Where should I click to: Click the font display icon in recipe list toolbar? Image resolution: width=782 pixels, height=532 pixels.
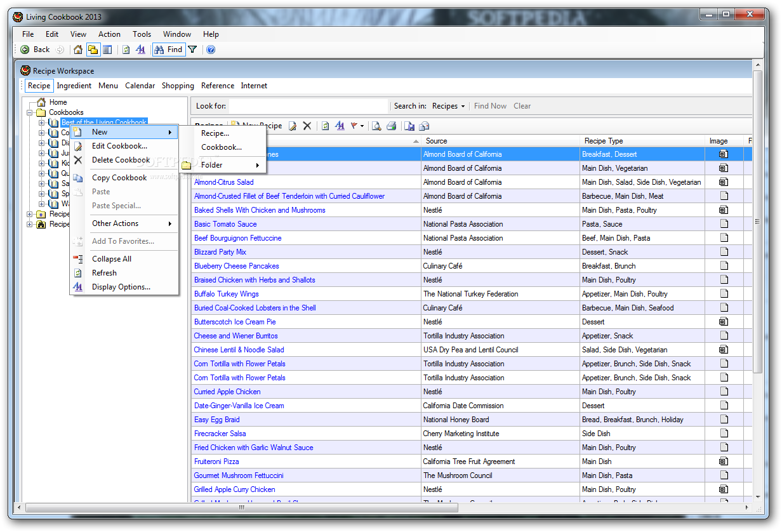click(340, 126)
